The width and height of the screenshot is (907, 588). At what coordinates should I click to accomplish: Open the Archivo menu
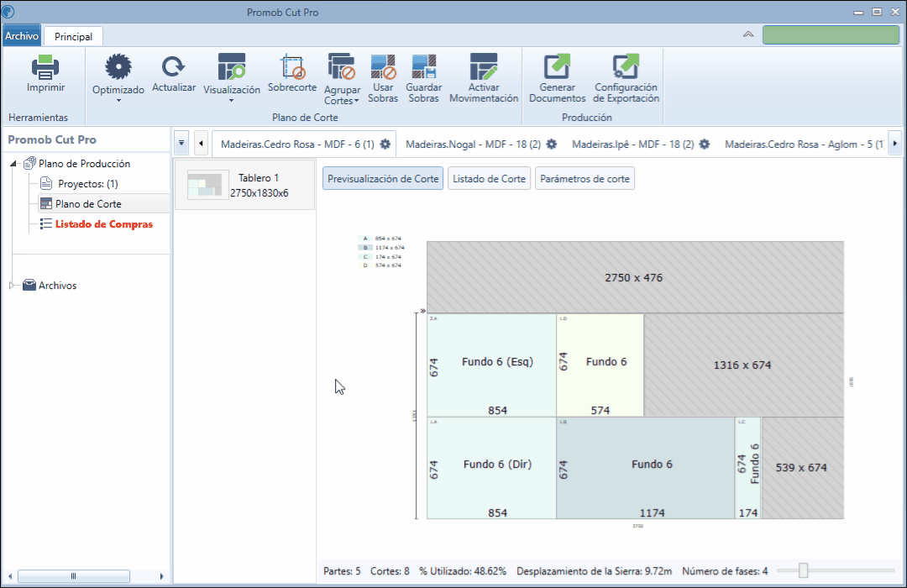pos(22,36)
